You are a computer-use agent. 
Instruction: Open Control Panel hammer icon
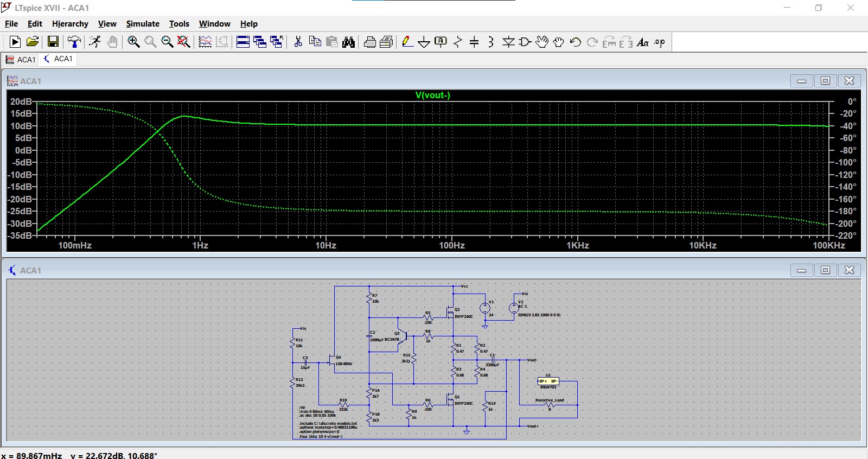click(74, 42)
